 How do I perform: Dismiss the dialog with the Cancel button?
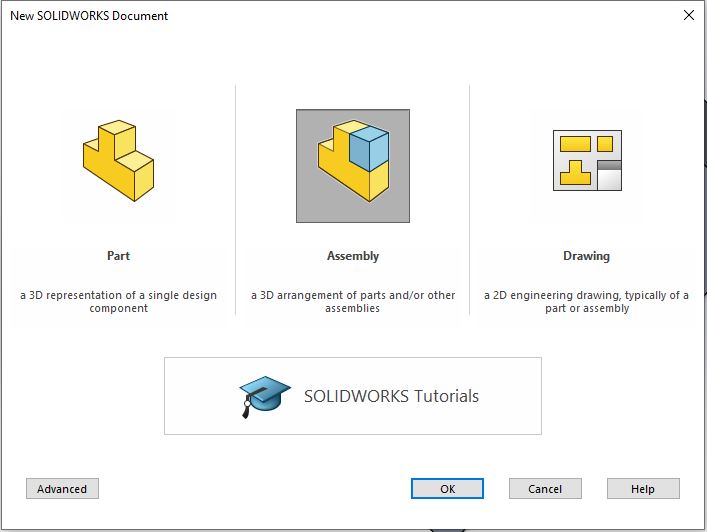pyautogui.click(x=545, y=489)
